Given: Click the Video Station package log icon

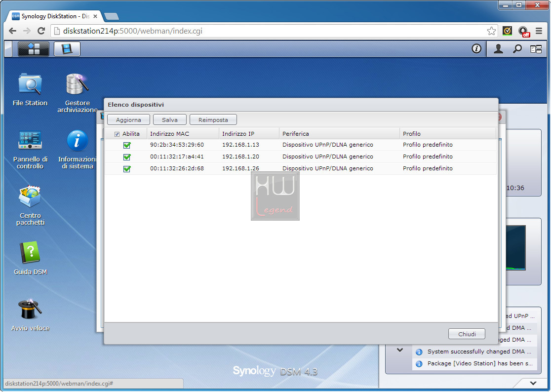Looking at the screenshot, I should tap(419, 364).
